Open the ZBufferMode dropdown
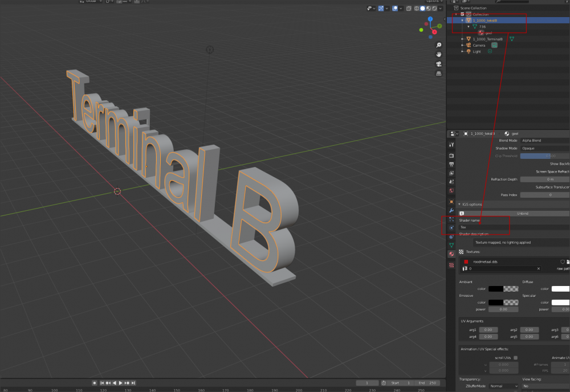Image resolution: width=570 pixels, height=392 pixels. (504, 386)
